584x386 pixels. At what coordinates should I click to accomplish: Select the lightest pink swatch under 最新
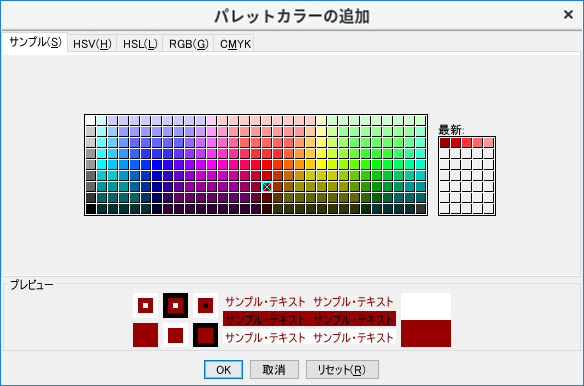point(489,142)
